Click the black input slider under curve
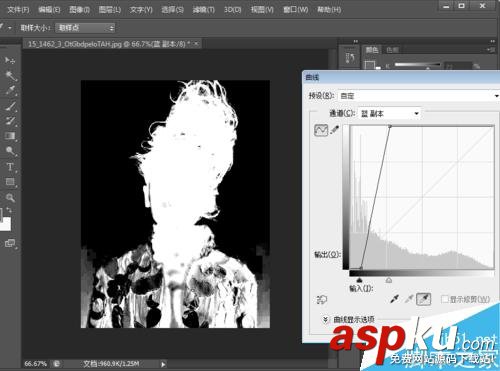500x371 pixels. click(x=359, y=280)
